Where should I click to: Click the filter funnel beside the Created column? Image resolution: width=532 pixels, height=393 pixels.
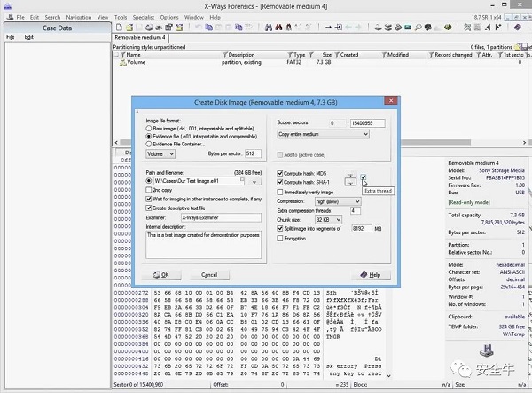tap(337, 55)
